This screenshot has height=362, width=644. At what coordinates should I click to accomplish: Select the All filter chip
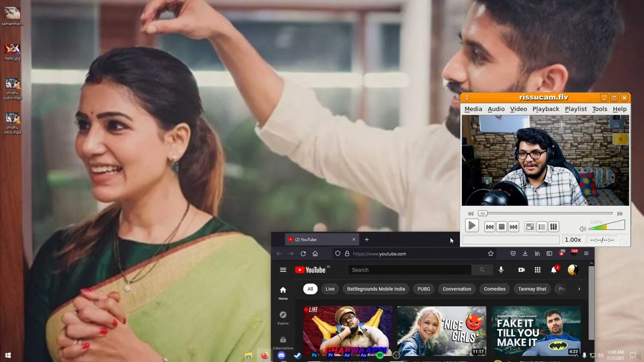(x=310, y=289)
